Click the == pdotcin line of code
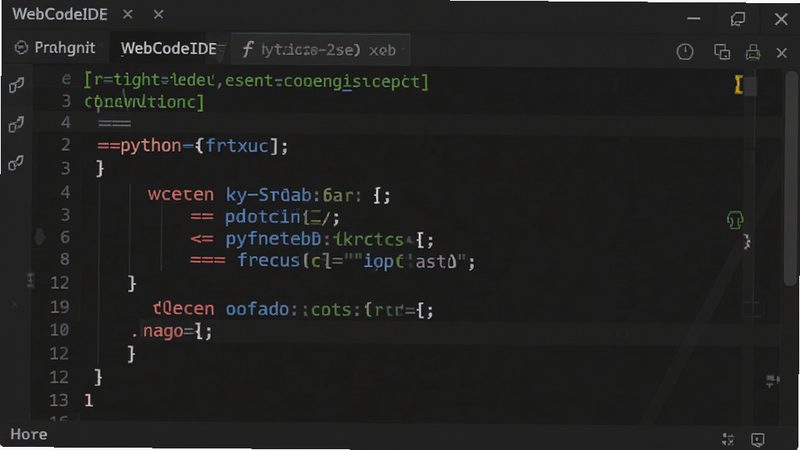The image size is (800, 450). click(265, 217)
